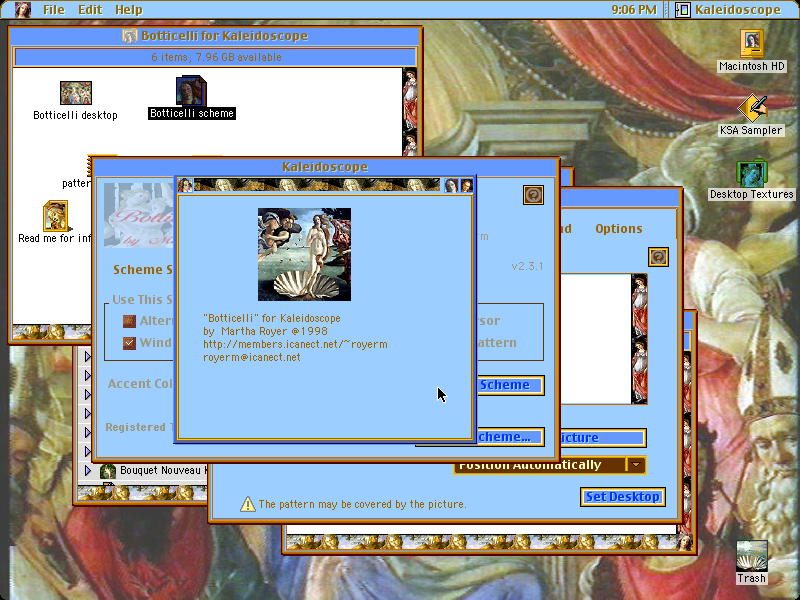The width and height of the screenshot is (800, 600).
Task: Click the partly hidden cheme... button in the Kaleidoscope window
Action: [510, 437]
